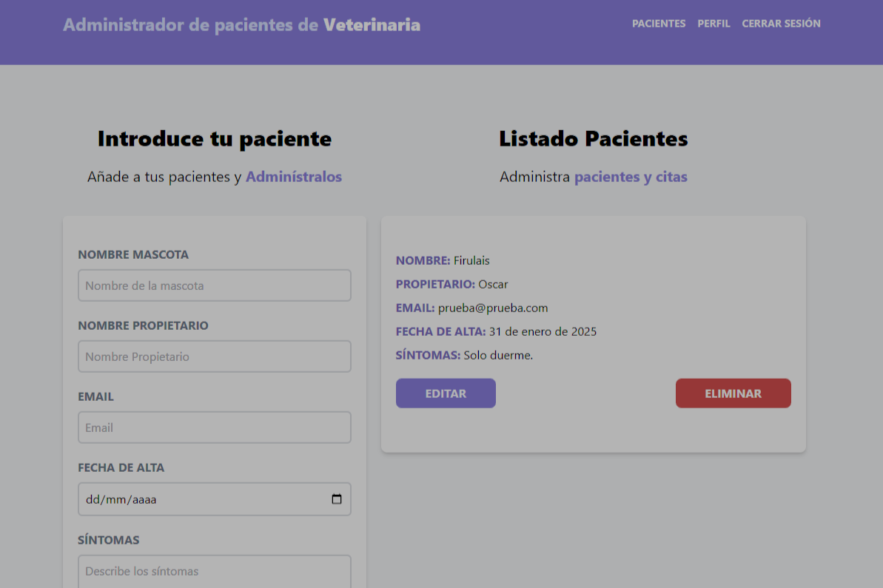Open the PERFIL nav link

click(714, 24)
